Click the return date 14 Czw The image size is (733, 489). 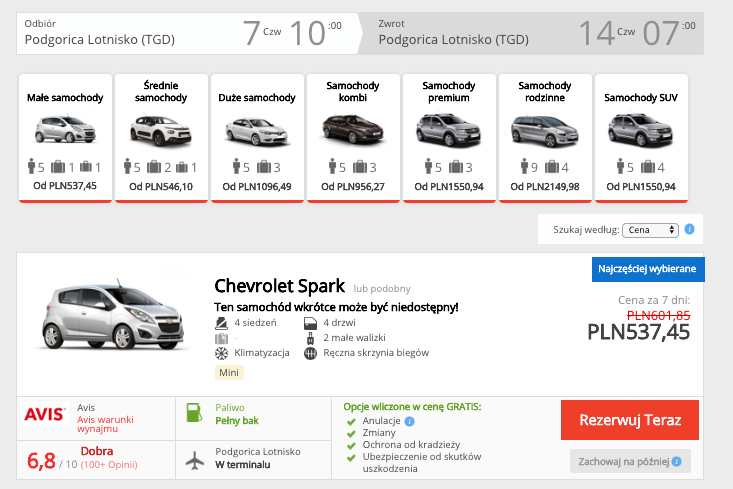coord(607,33)
